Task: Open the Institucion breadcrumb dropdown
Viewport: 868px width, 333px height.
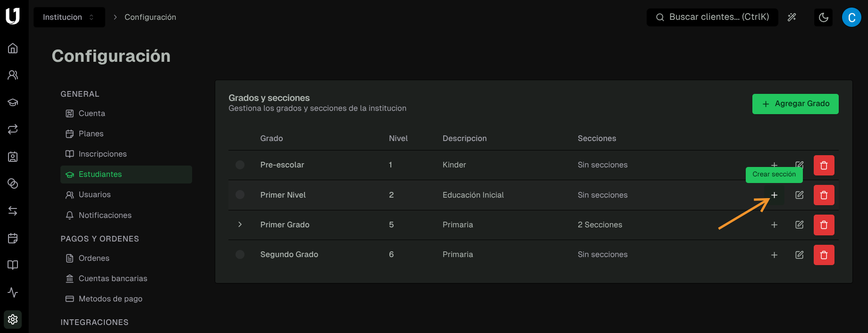Action: point(69,17)
